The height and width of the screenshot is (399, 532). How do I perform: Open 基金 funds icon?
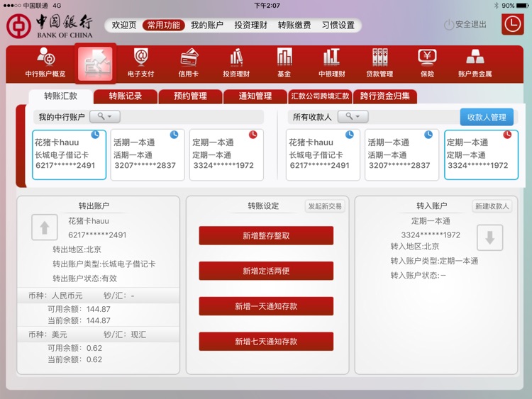[x=284, y=62]
